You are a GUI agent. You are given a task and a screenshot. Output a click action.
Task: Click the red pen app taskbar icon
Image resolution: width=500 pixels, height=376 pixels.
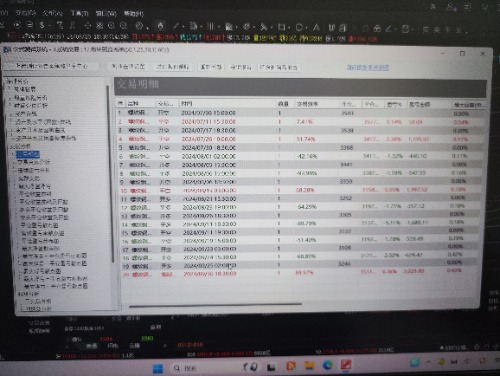coord(346,365)
